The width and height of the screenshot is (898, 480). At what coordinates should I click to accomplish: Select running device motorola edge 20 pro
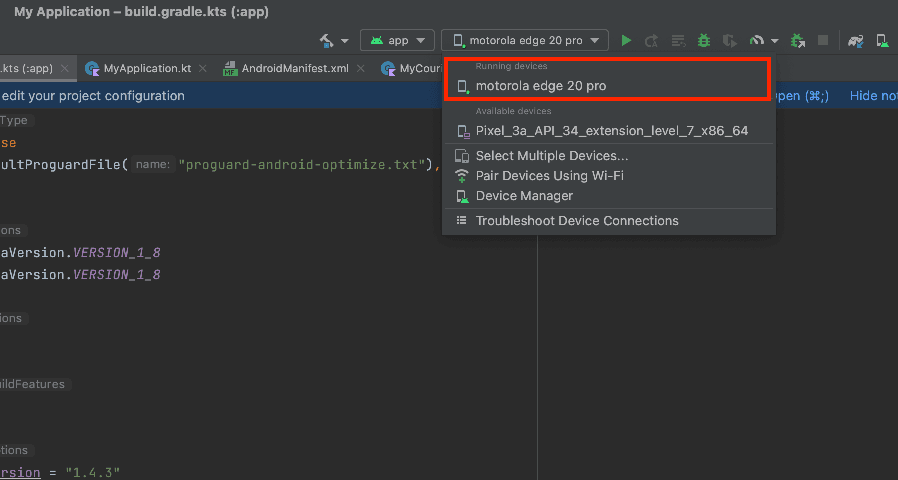[x=608, y=86]
